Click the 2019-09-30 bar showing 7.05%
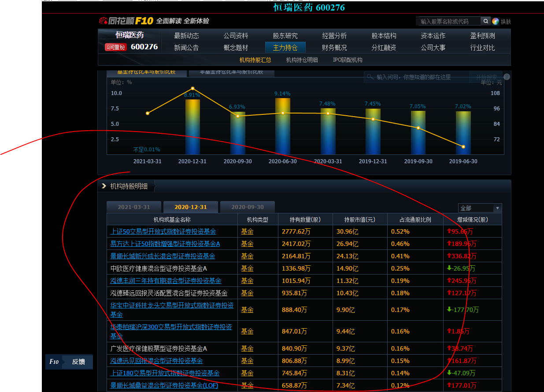 point(418,132)
